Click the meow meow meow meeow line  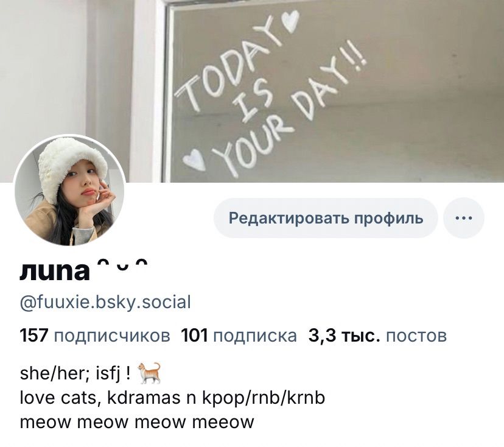click(x=137, y=422)
